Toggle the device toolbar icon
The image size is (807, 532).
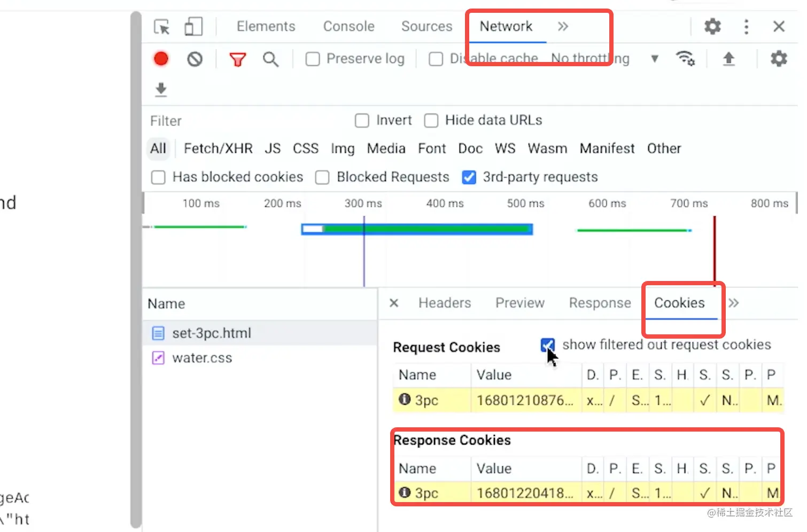click(193, 27)
